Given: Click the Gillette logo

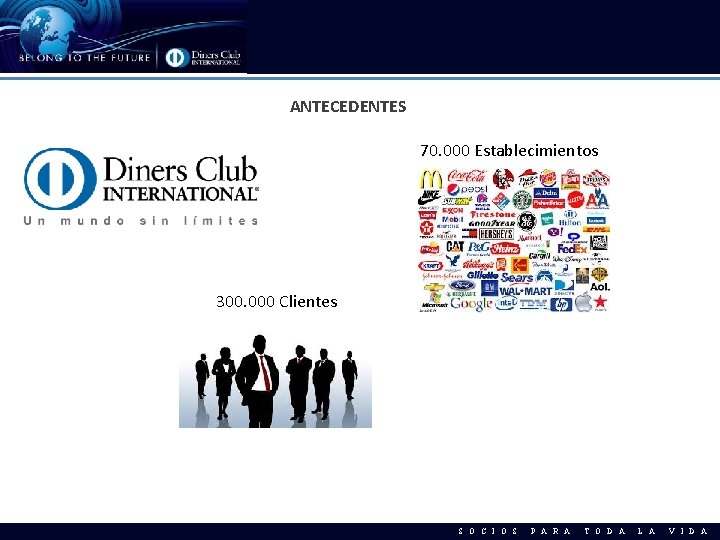Looking at the screenshot, I should (x=483, y=275).
